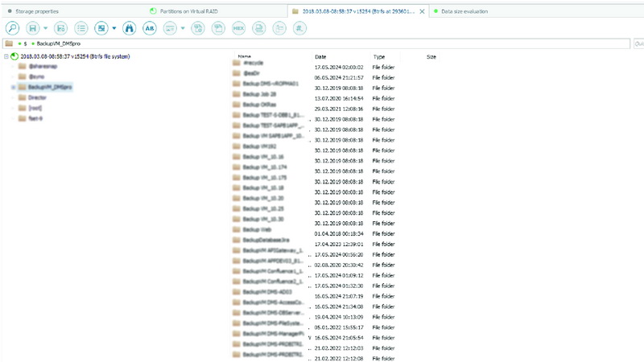Click date 17.05.2024 01:09:12
This screenshot has height=362, width=644.
pyautogui.click(x=339, y=275)
